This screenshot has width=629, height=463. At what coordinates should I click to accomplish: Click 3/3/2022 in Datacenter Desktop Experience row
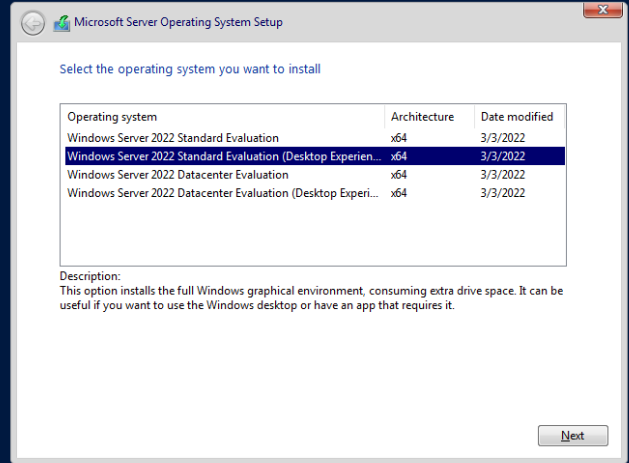pyautogui.click(x=503, y=193)
